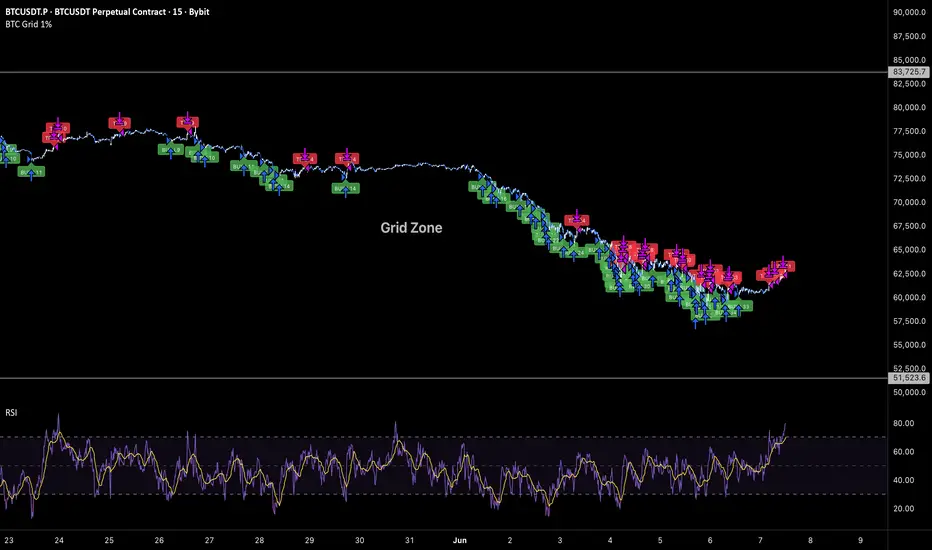Click the 87,500.0 price axis label

[x=909, y=36]
